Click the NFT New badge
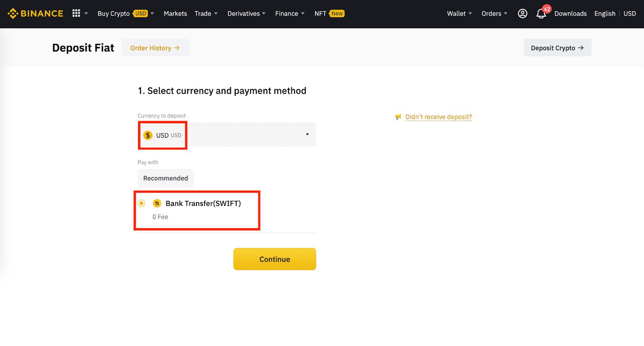This screenshot has width=644, height=346. (337, 14)
